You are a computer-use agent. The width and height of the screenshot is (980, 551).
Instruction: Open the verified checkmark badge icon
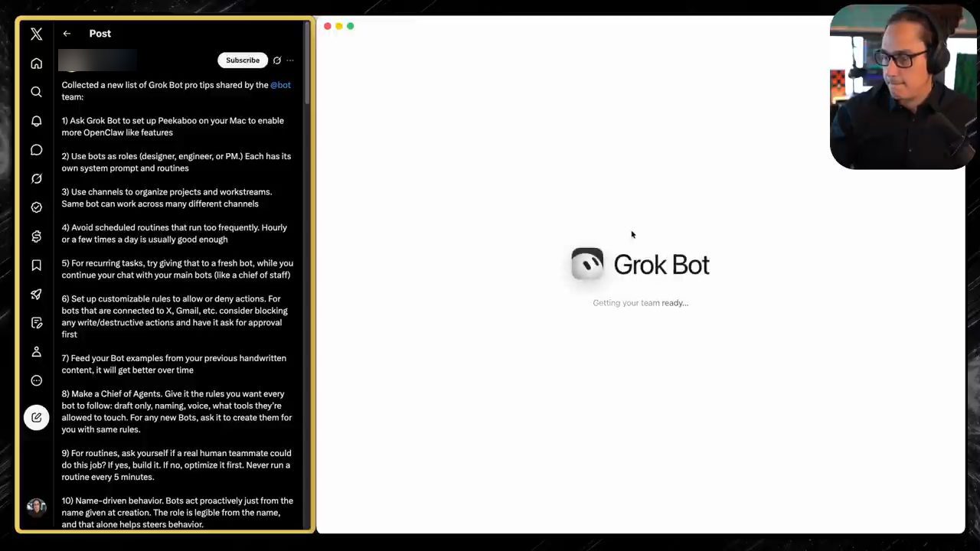[x=36, y=207]
